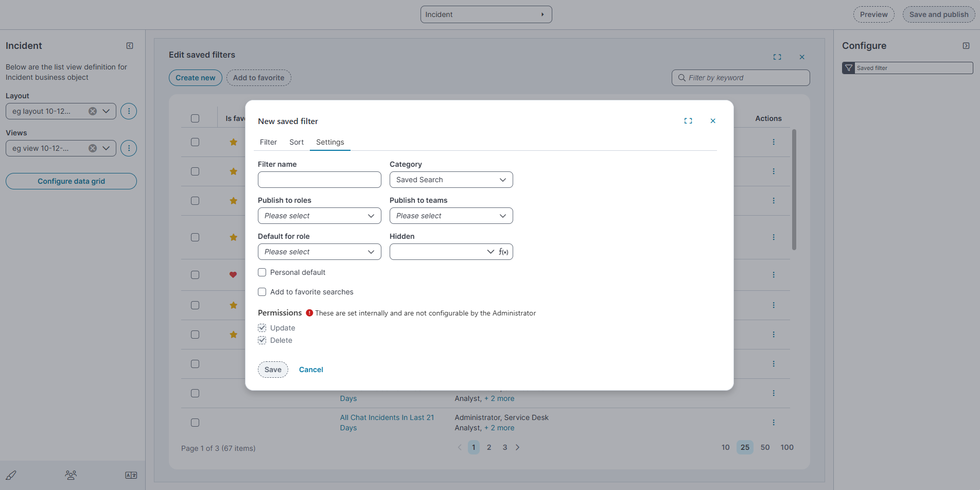Open the Views three-dot options menu
Image resolution: width=980 pixels, height=490 pixels.
pos(129,148)
